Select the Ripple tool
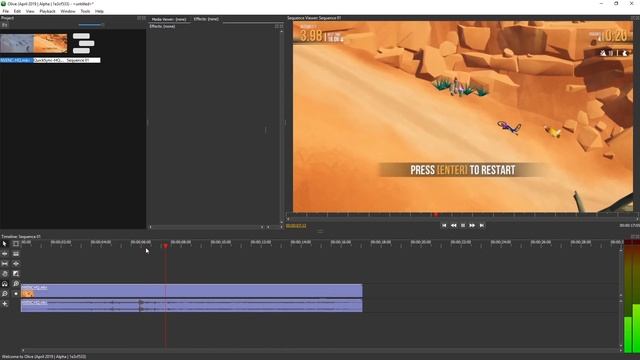Screen dimensions: 640x360 pos(4,253)
